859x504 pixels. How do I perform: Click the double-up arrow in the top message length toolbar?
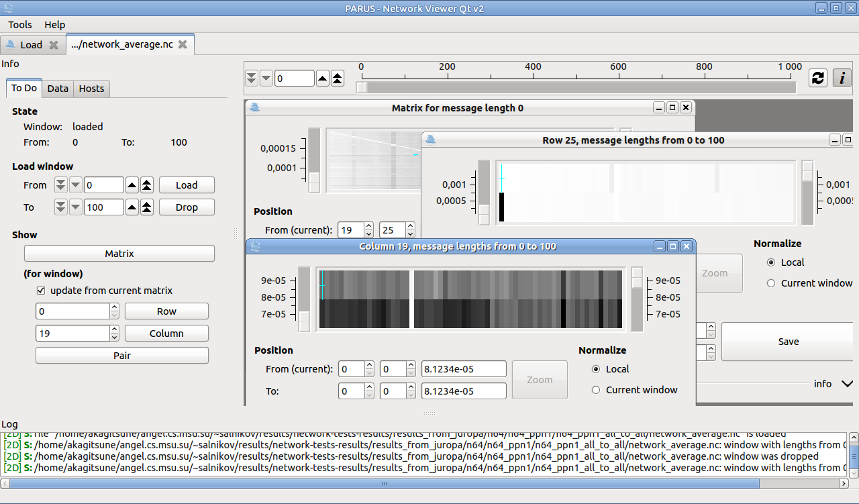(338, 79)
